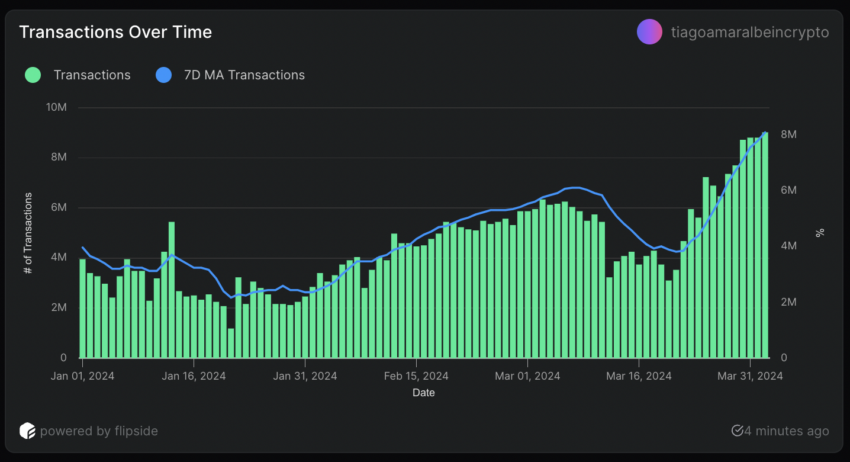This screenshot has width=850, height=462.
Task: Toggle the green Transactions legend dot
Action: pyautogui.click(x=33, y=75)
